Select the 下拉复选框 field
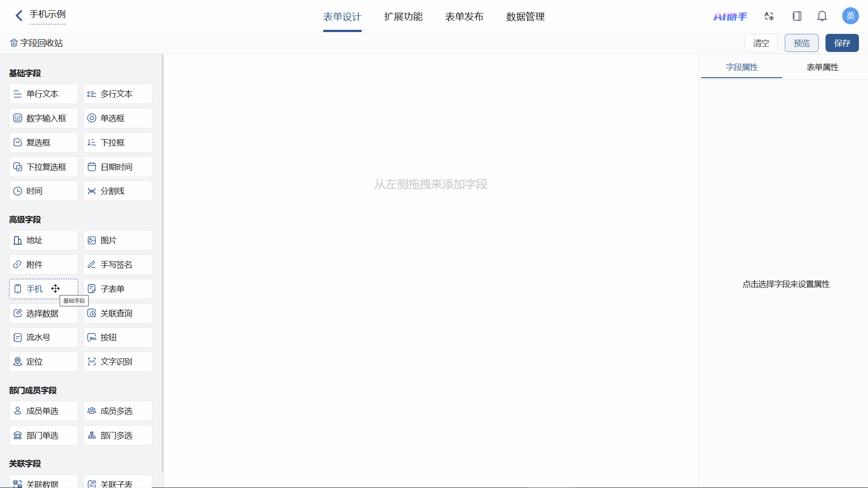Image resolution: width=868 pixels, height=488 pixels. (43, 167)
